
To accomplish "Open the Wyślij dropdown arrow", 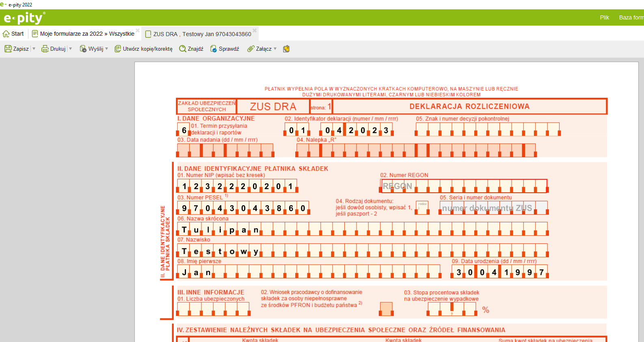I will (x=107, y=49).
